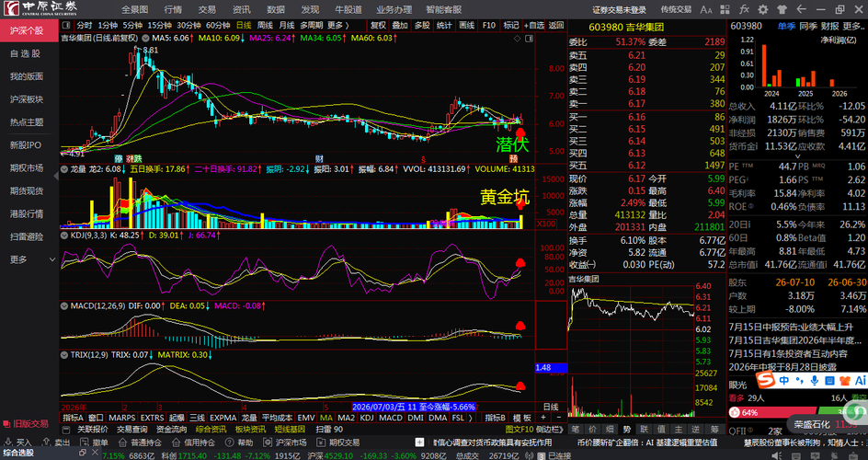
Task: Select 单季 single-quarter view
Action: (x=785, y=26)
